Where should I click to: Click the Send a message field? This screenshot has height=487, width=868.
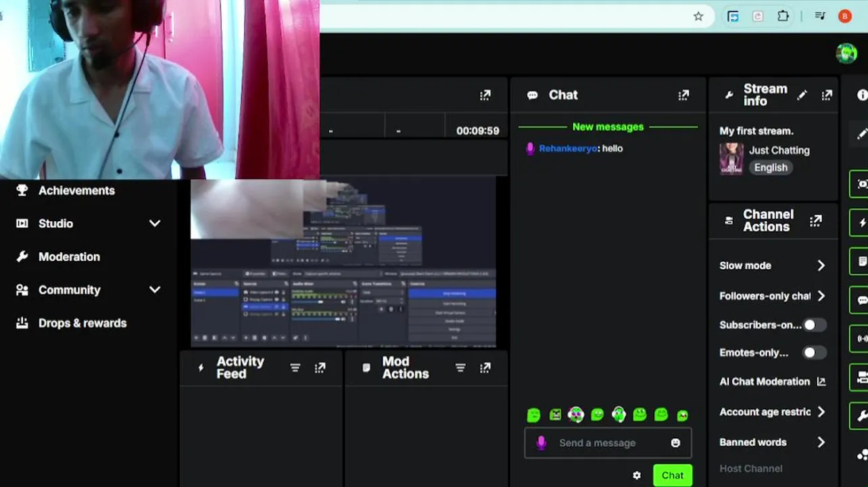point(608,443)
